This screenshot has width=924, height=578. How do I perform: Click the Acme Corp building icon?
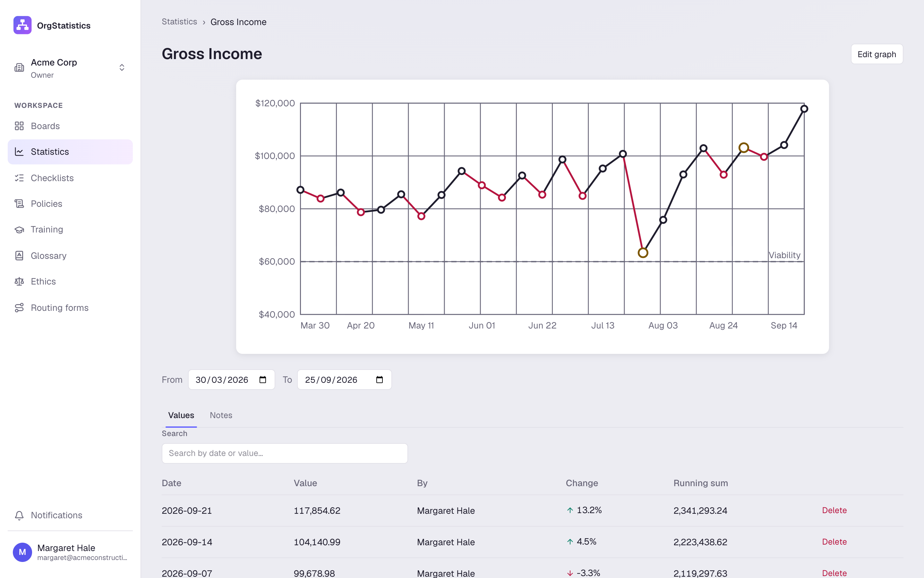(x=19, y=68)
